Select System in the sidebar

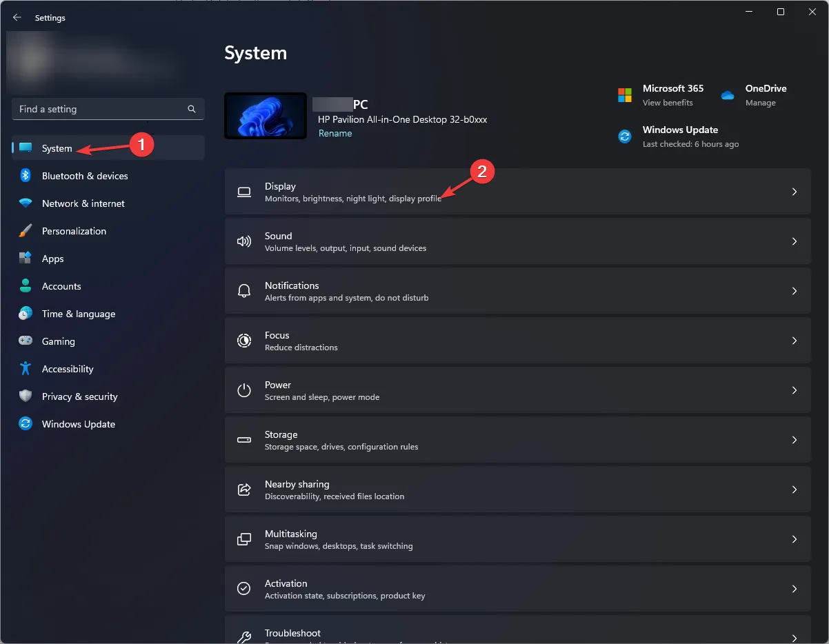[x=108, y=148]
